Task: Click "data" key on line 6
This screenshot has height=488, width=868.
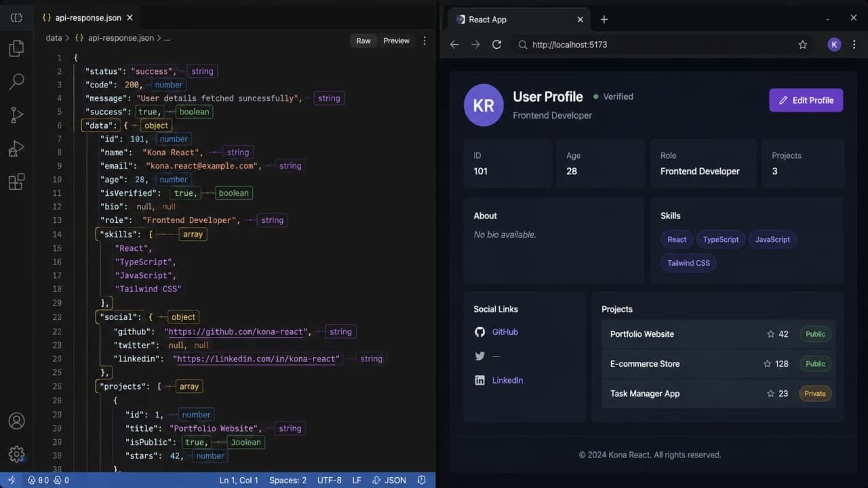Action: pos(101,125)
